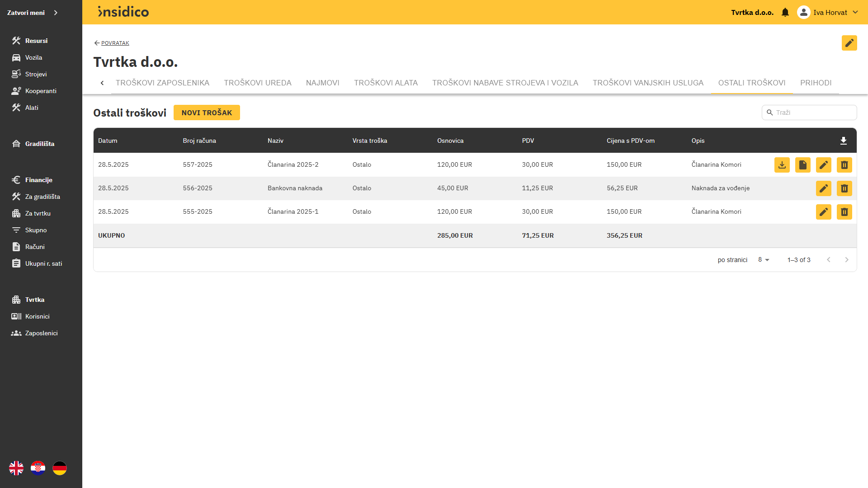Image resolution: width=868 pixels, height=488 pixels.
Task: Select the Croatian flag language
Action: tap(38, 468)
